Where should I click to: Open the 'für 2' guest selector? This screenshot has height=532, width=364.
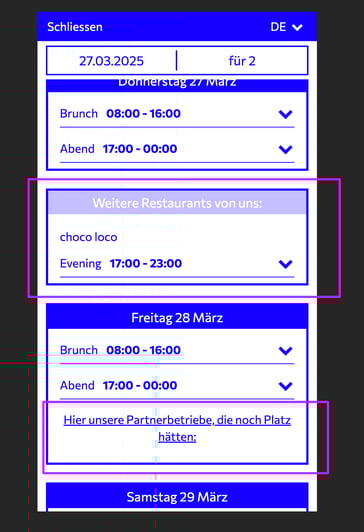tap(242, 61)
